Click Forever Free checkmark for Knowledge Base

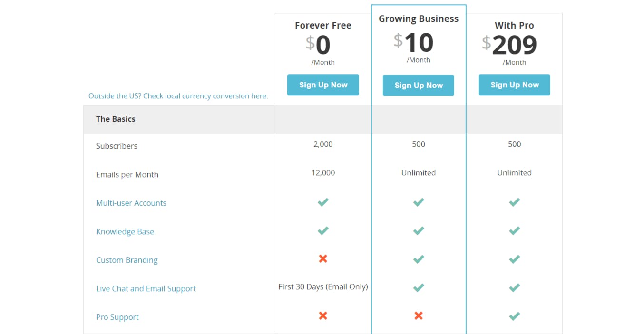point(323,231)
